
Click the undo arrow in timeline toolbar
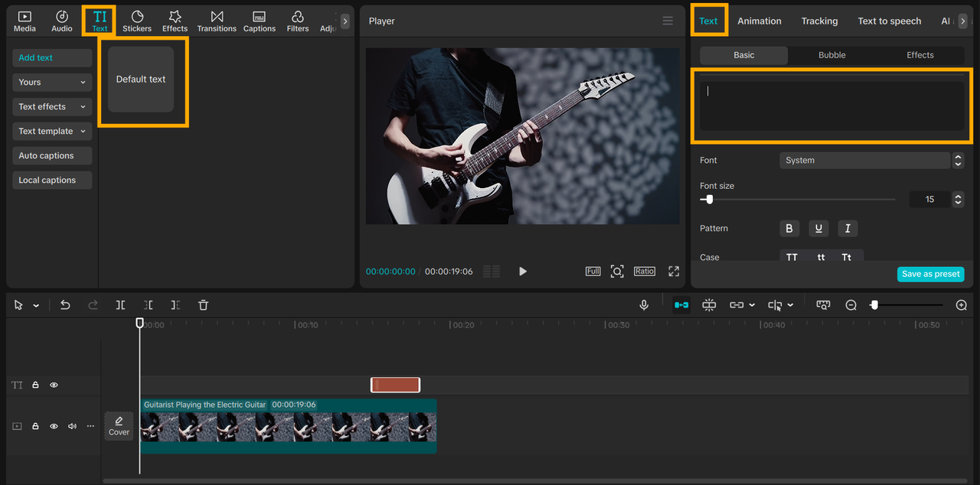click(x=65, y=305)
